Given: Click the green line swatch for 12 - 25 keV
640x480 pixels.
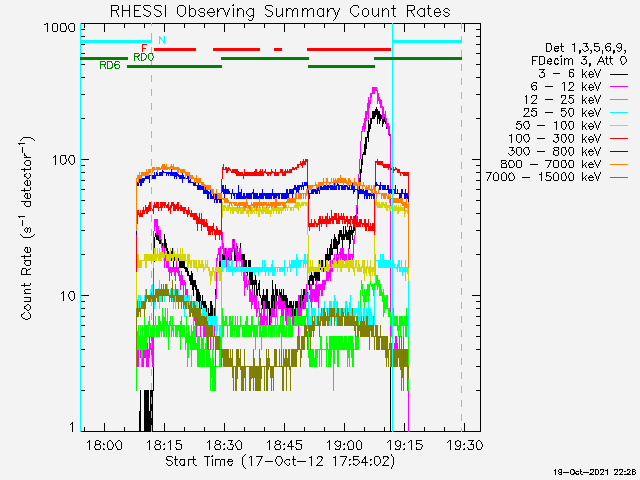Looking at the screenshot, I should pyautogui.click(x=619, y=100).
